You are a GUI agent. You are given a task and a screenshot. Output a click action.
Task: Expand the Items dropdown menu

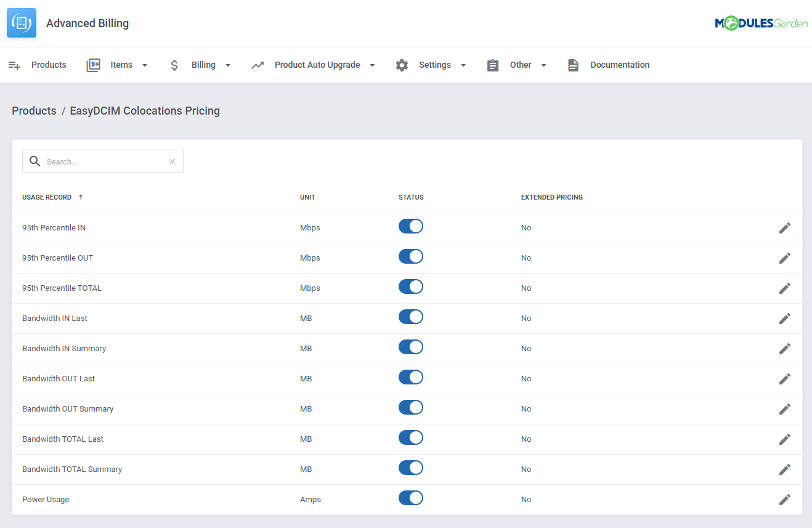[145, 64]
